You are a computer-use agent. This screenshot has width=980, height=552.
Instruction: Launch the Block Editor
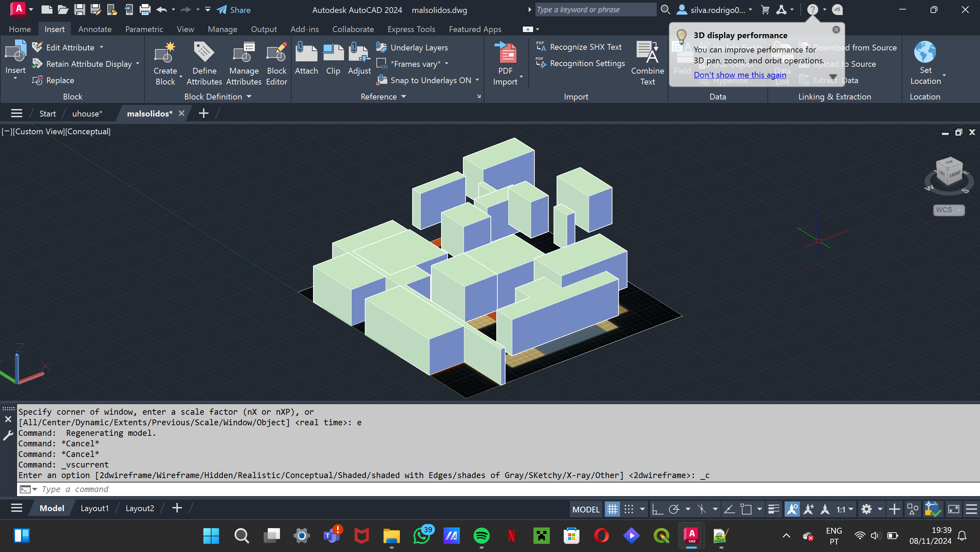pos(277,53)
